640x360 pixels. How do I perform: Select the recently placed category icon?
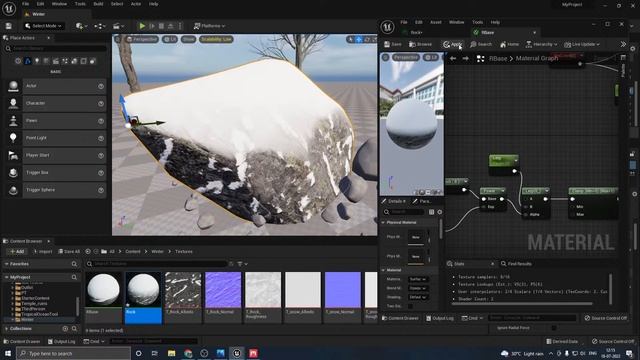(x=18, y=61)
